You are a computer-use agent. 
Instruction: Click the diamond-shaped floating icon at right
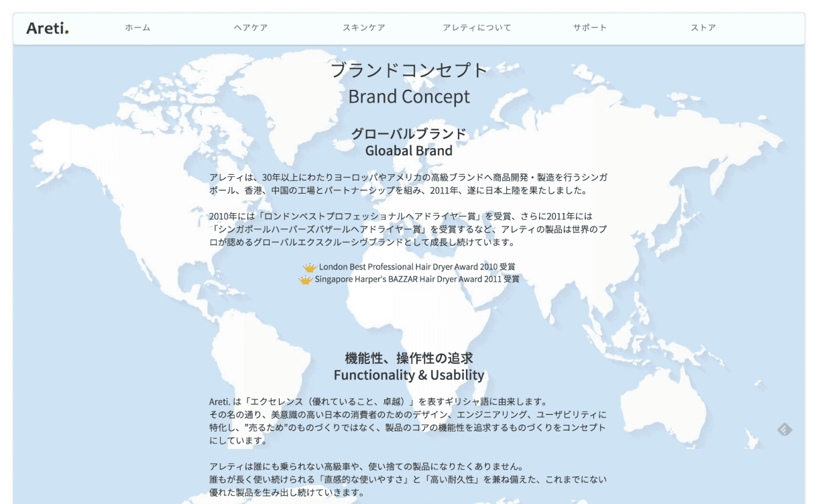click(x=784, y=430)
